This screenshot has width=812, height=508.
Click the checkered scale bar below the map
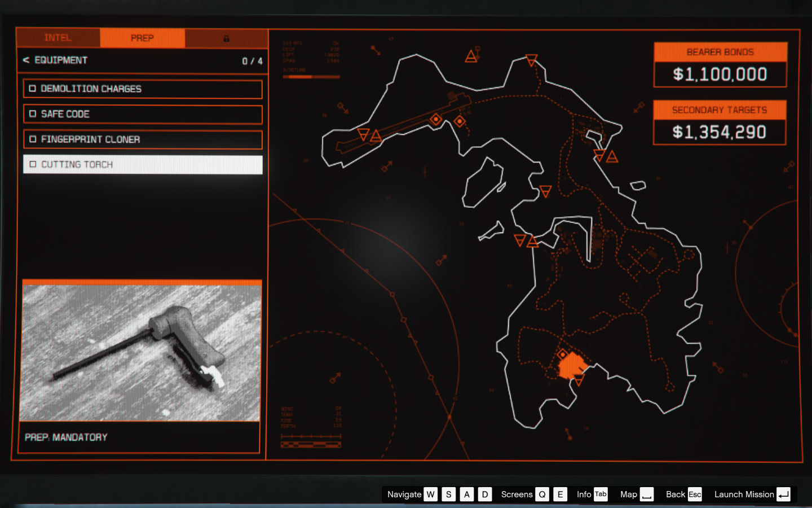311,445
